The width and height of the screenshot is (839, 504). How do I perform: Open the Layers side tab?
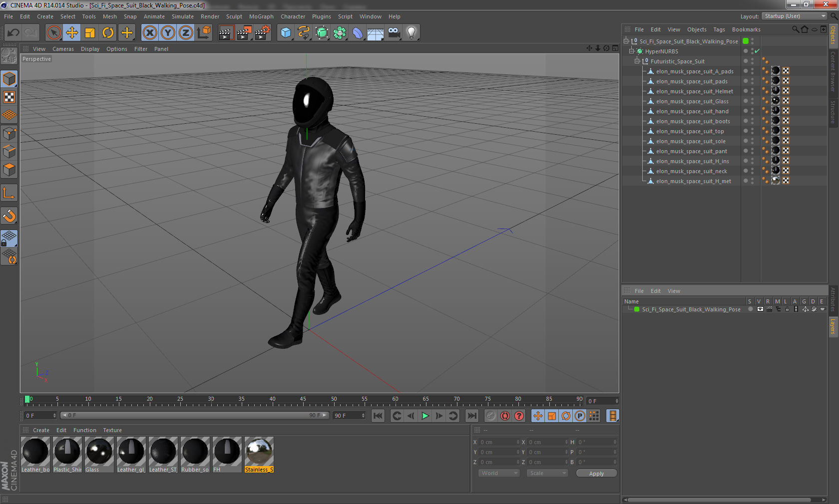coord(833,327)
